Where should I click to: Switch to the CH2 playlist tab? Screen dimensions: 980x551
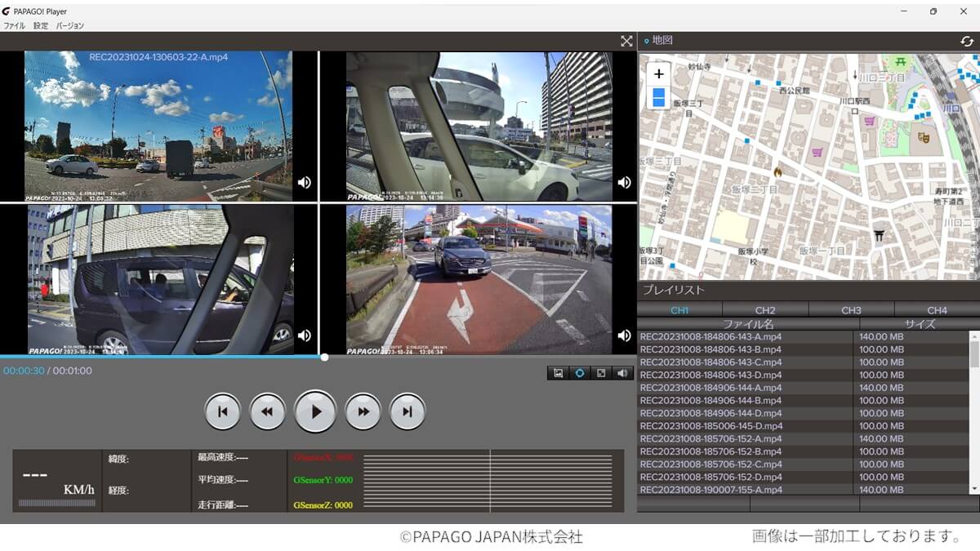[x=765, y=310]
